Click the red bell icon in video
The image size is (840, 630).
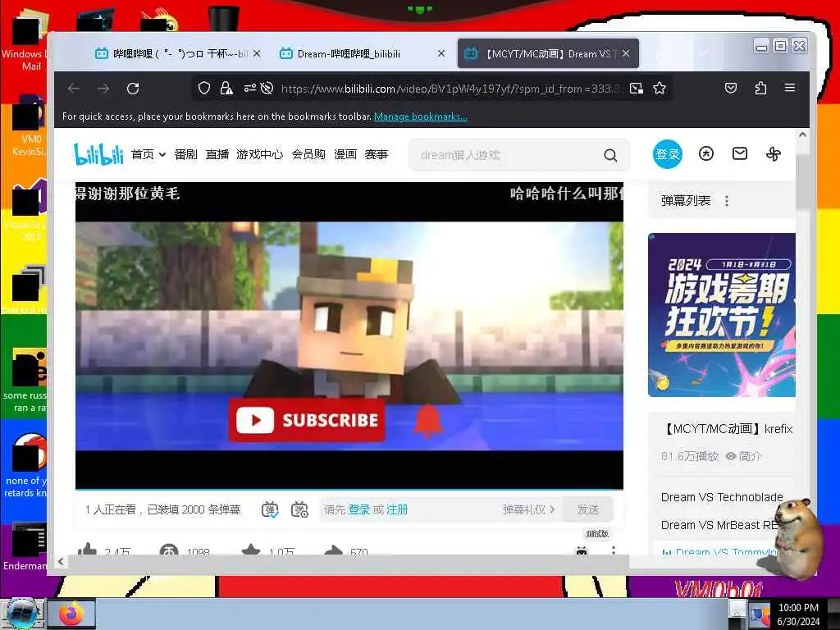(x=427, y=421)
